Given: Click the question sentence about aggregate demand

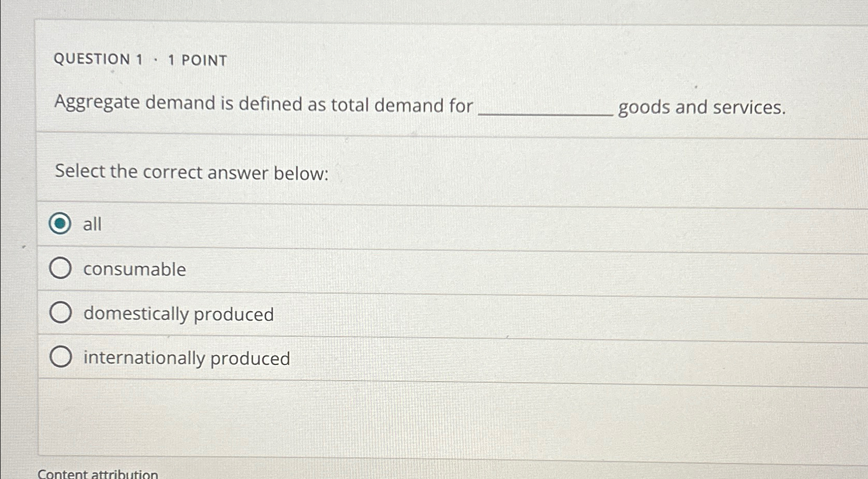Looking at the screenshot, I should (263, 105).
